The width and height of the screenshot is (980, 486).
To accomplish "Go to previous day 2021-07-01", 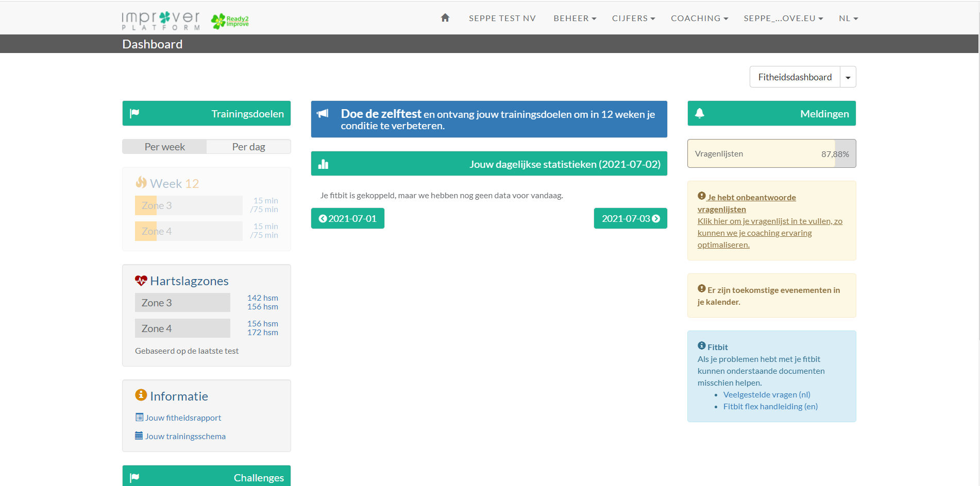I will [x=348, y=219].
